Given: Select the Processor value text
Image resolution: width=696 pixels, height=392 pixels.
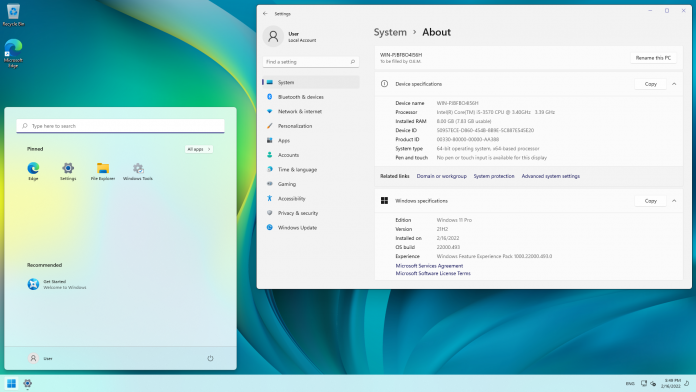Looking at the screenshot, I should [x=495, y=112].
